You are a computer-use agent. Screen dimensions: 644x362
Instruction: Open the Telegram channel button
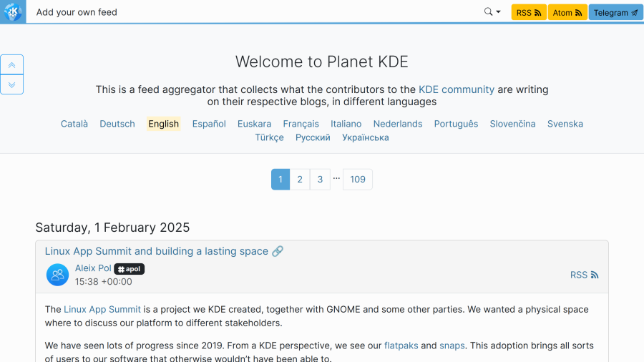click(615, 13)
